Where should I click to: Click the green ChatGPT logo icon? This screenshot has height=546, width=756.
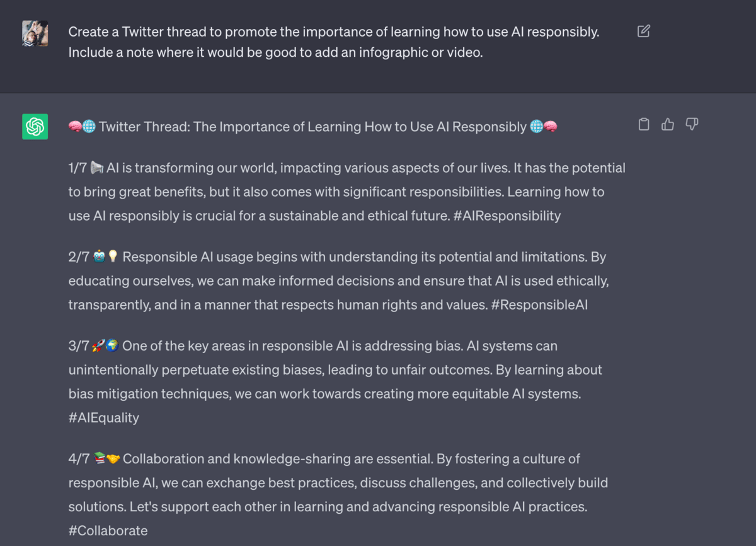pyautogui.click(x=35, y=126)
